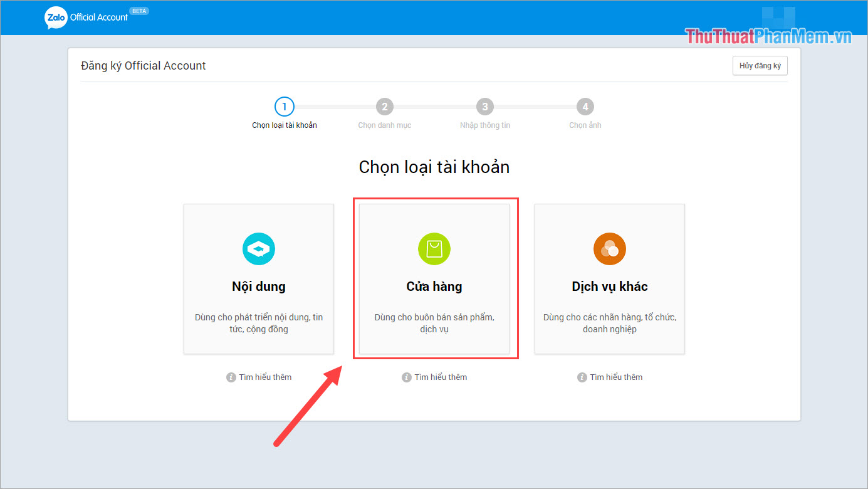Select the Dịch vụ khác account card
Viewport: 868px width, 489px height.
[x=609, y=278]
